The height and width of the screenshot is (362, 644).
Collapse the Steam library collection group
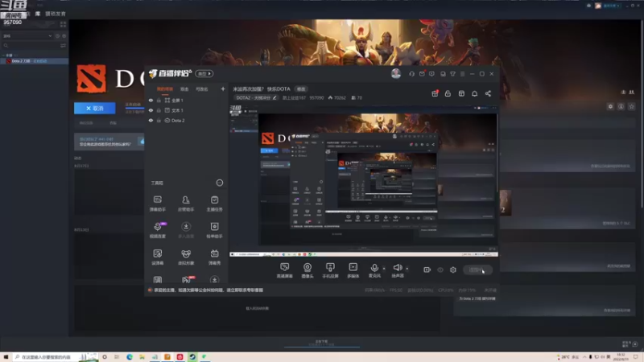click(x=4, y=55)
